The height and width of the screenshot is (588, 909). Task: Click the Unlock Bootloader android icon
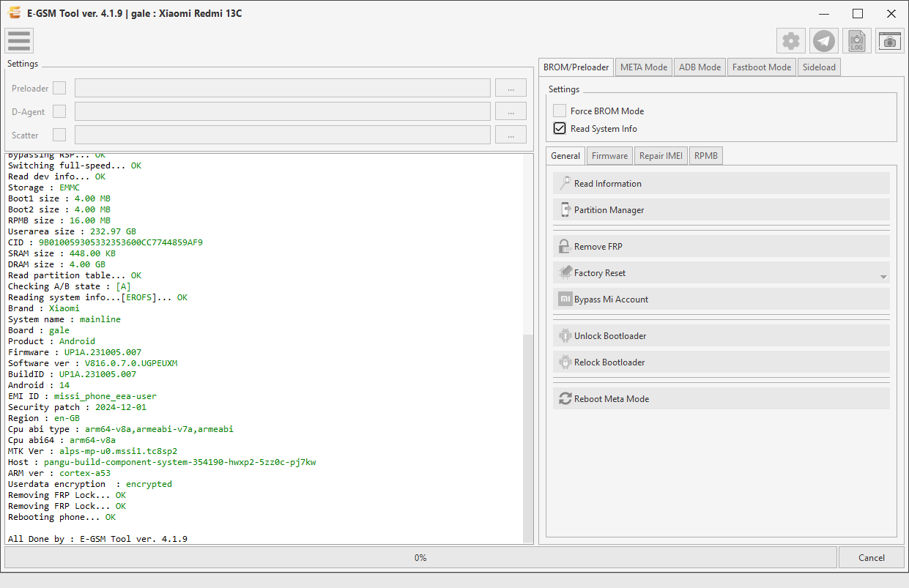[x=565, y=336]
